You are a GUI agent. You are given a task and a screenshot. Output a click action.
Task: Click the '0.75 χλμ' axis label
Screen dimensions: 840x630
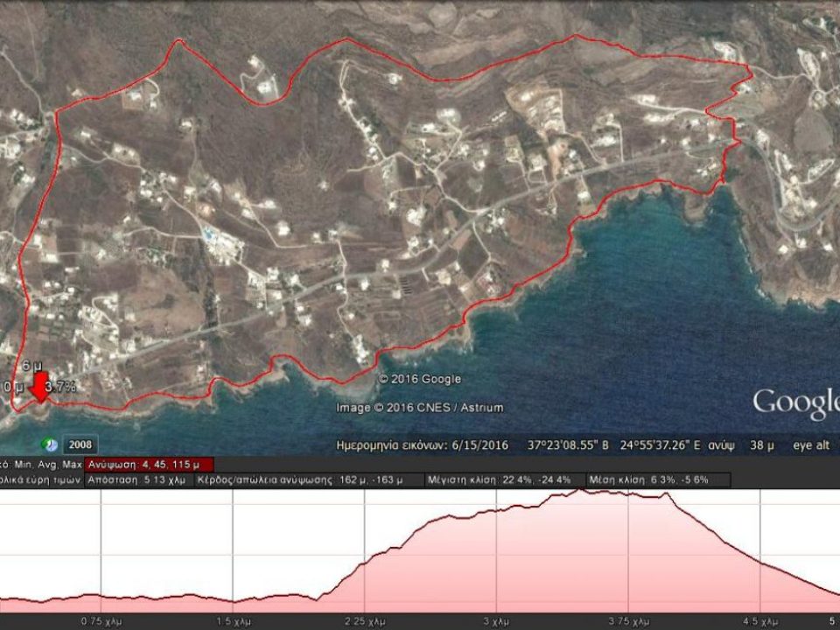pos(101,621)
